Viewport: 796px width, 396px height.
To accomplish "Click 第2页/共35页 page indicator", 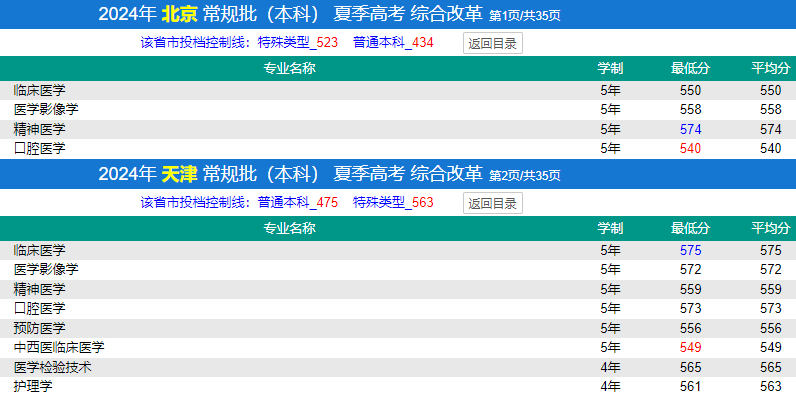I will pyautogui.click(x=525, y=176).
